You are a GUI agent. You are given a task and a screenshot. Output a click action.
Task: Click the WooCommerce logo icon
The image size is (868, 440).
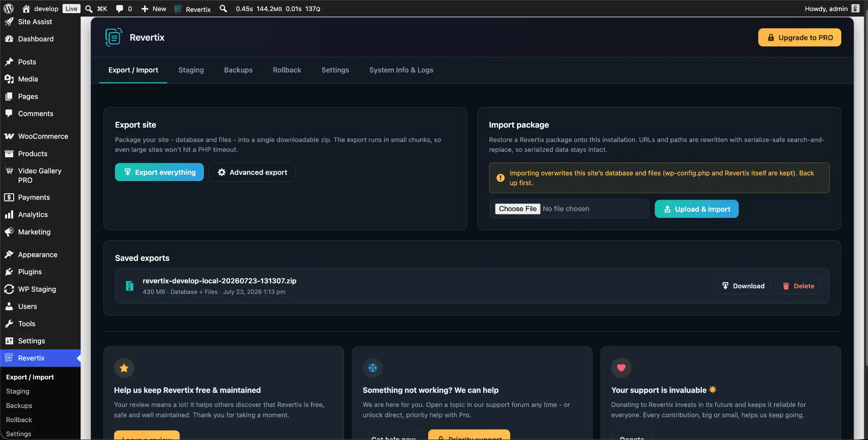[9, 136]
